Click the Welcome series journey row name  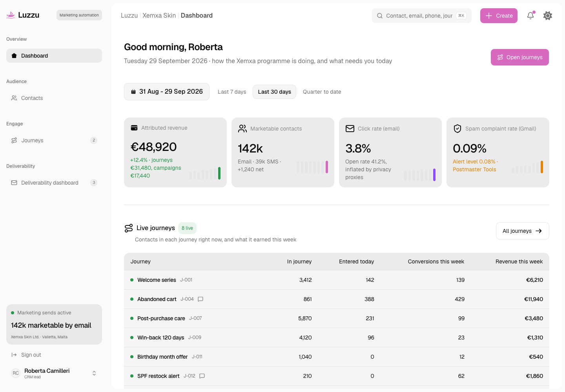(x=157, y=280)
